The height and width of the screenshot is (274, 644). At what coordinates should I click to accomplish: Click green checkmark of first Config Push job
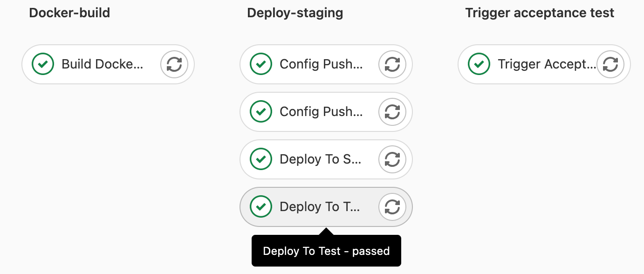coord(261,64)
